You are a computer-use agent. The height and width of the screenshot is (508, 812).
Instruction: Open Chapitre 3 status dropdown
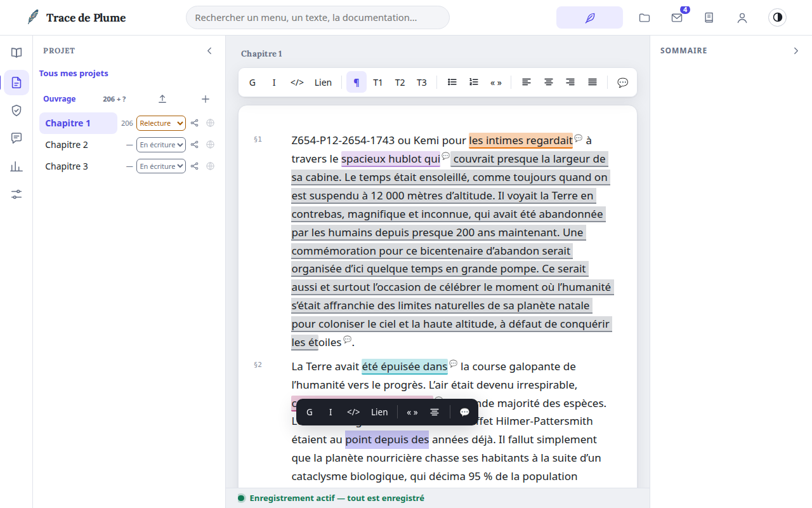click(161, 166)
